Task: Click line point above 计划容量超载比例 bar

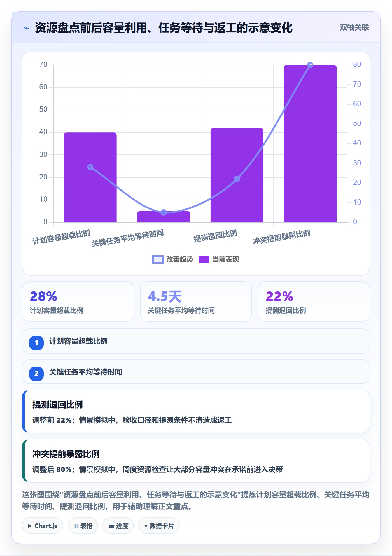Action: coord(90,167)
